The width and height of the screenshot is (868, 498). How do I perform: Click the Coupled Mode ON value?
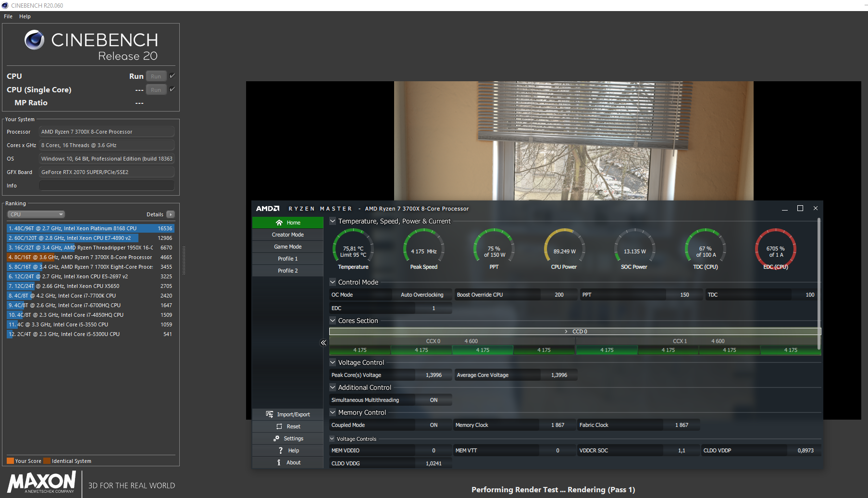coord(434,425)
